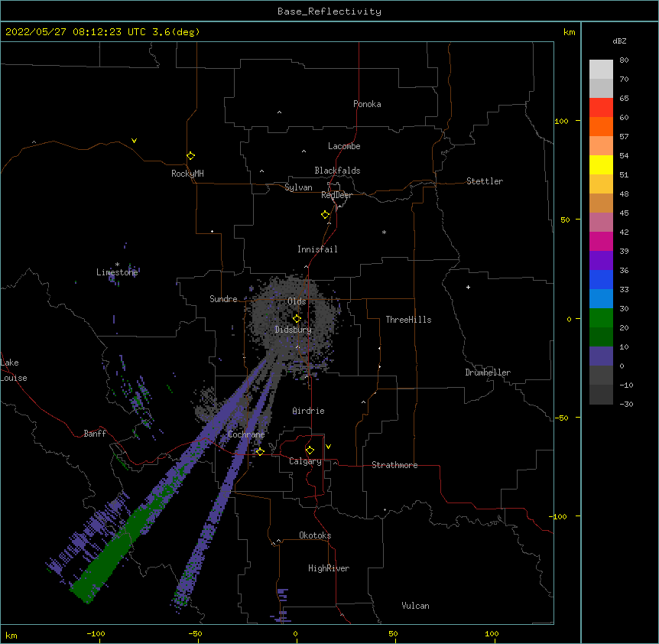Select the light gray 80–70 dBZ swatch
The width and height of the screenshot is (659, 644).
(601, 70)
